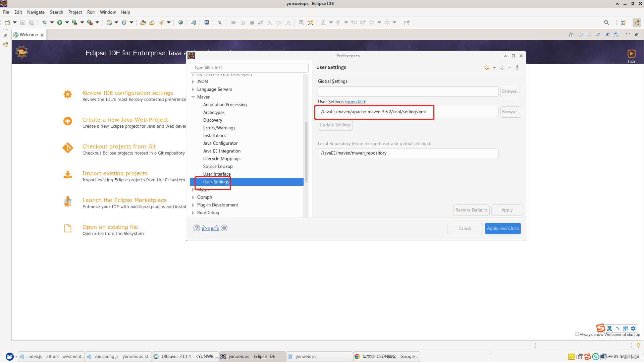Open the Navigate menu
Screen dimensions: 644x362
(x=36, y=12)
